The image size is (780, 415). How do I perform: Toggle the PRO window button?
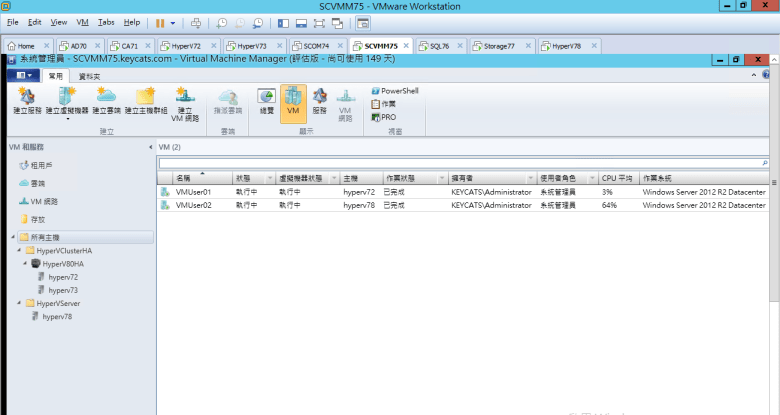384,117
